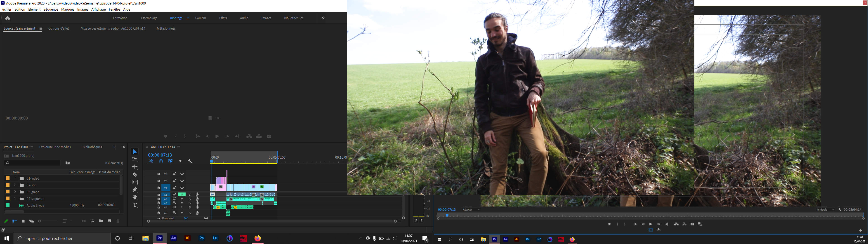
Task: Unmute audio track A1
Action: 182,195
